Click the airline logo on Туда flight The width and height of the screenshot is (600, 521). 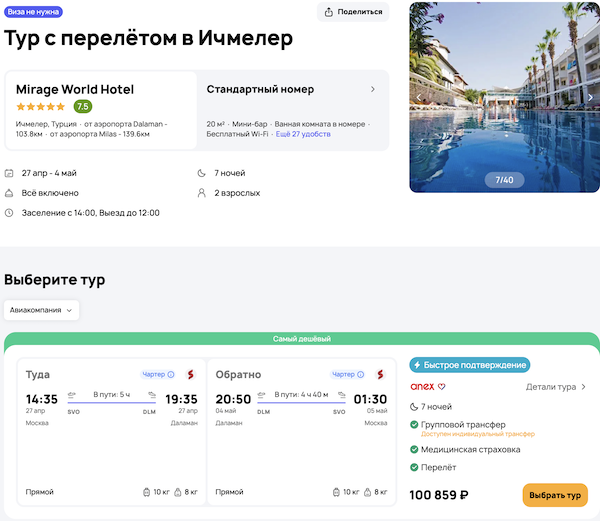(x=189, y=375)
